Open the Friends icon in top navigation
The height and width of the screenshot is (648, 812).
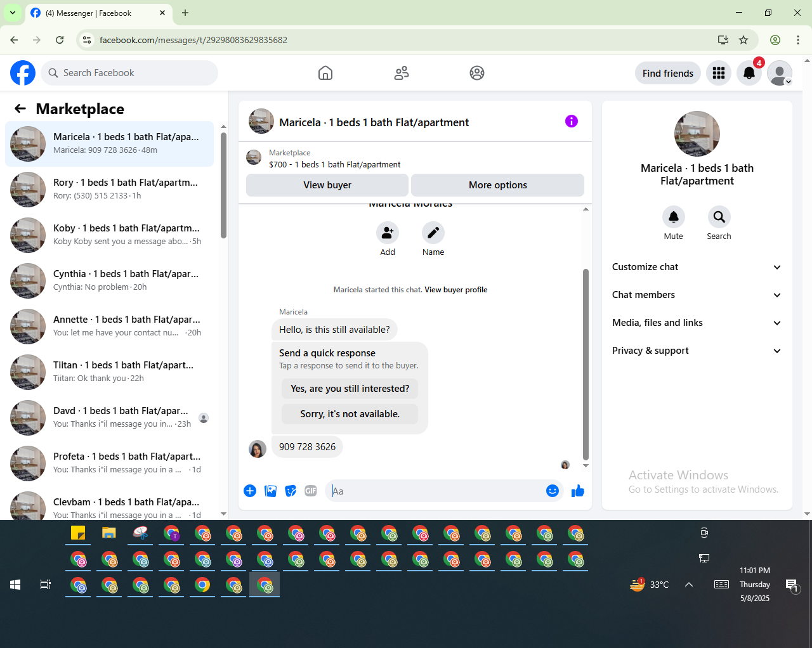[402, 73]
